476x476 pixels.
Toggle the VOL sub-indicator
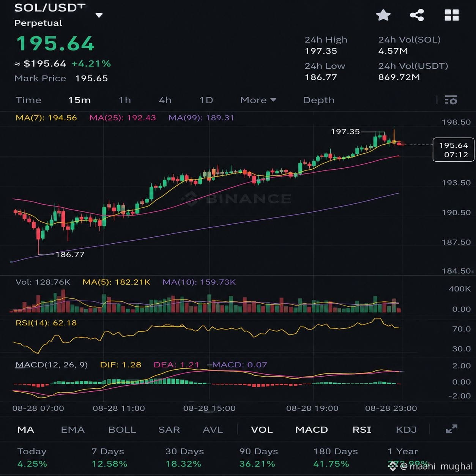point(262,430)
